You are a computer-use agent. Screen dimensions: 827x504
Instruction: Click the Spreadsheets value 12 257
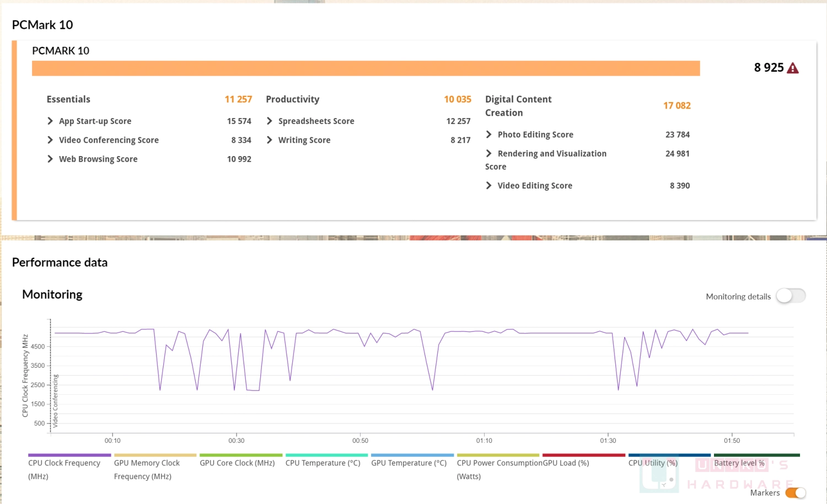tap(459, 121)
